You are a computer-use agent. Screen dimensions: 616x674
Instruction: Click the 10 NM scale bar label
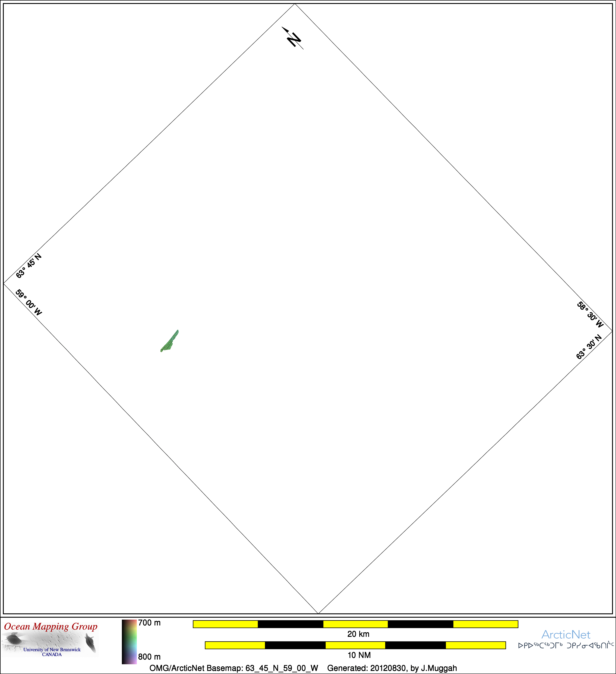pos(359,655)
